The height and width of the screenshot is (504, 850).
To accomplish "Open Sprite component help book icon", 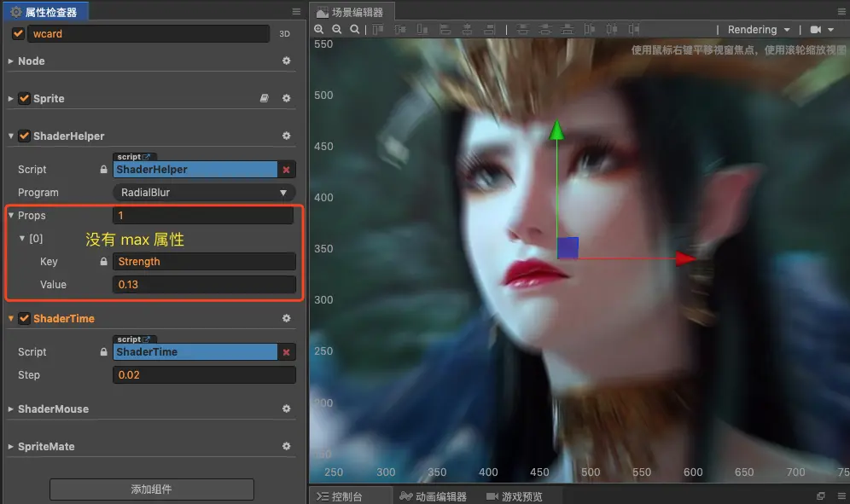I will tap(264, 99).
